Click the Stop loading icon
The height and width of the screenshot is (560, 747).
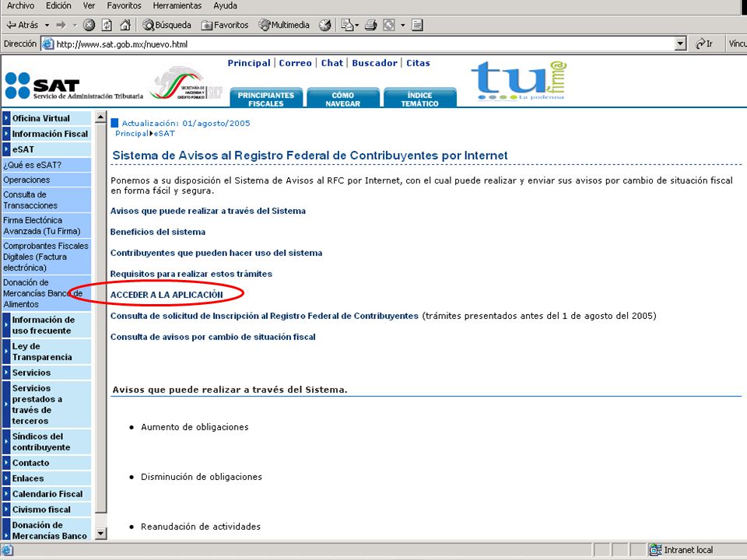89,25
